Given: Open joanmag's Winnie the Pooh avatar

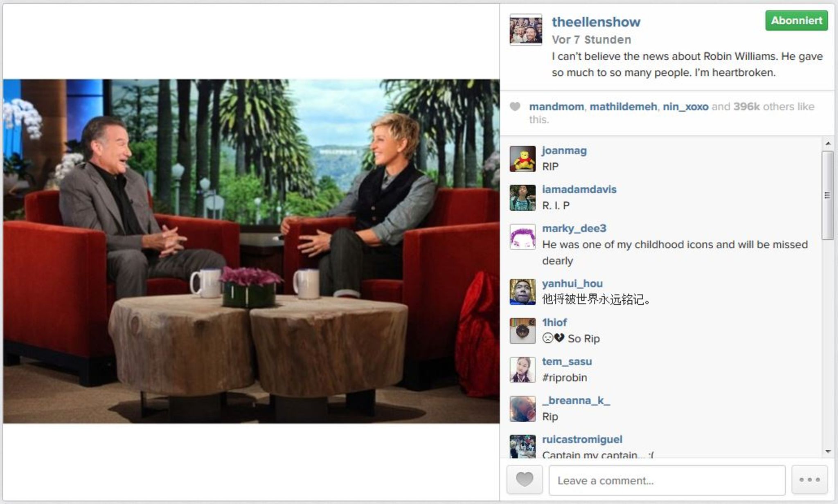Looking at the screenshot, I should (x=523, y=159).
